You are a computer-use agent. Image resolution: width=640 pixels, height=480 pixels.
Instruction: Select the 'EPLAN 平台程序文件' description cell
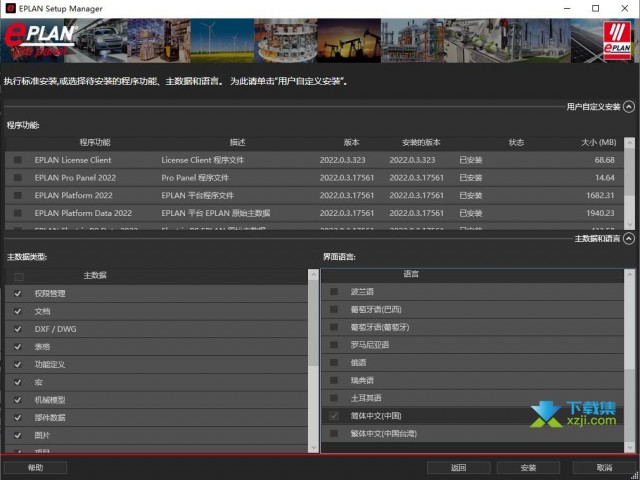point(198,195)
